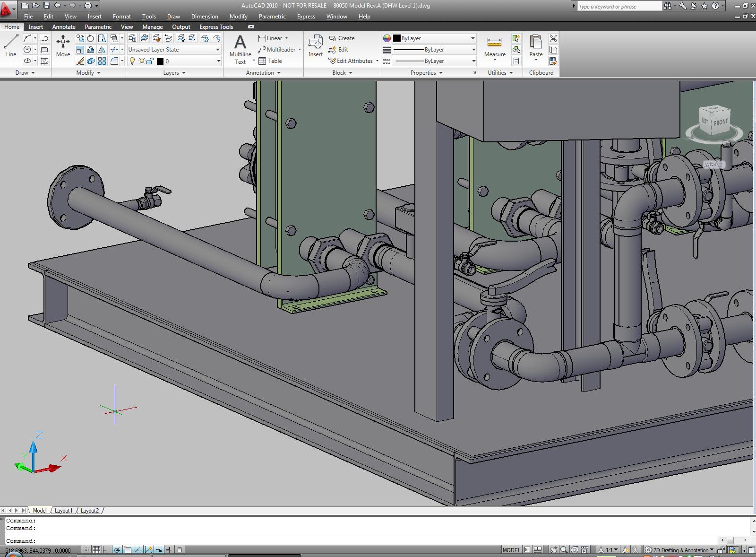The width and height of the screenshot is (756, 557).
Task: Expand the Modify panel
Action: [x=88, y=73]
